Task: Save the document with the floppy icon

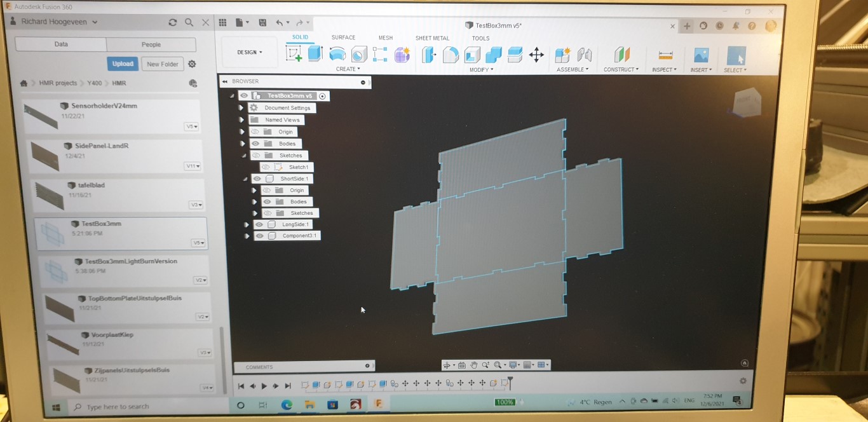Action: point(262,22)
